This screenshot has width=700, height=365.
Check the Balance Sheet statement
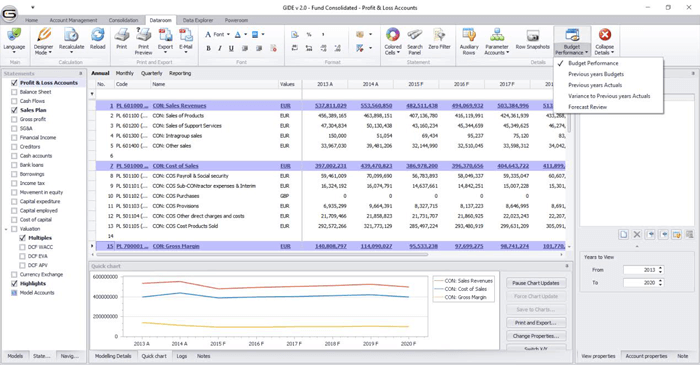14,92
